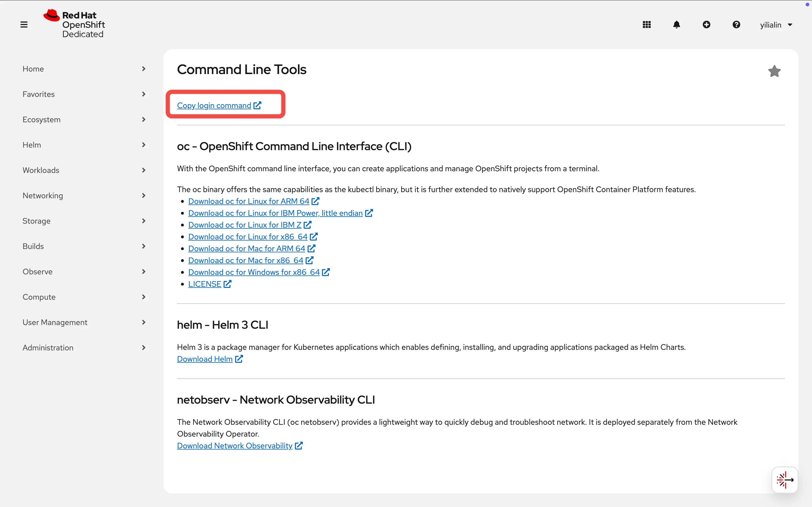Open the Download Helm link
The height and width of the screenshot is (507, 812).
[204, 359]
